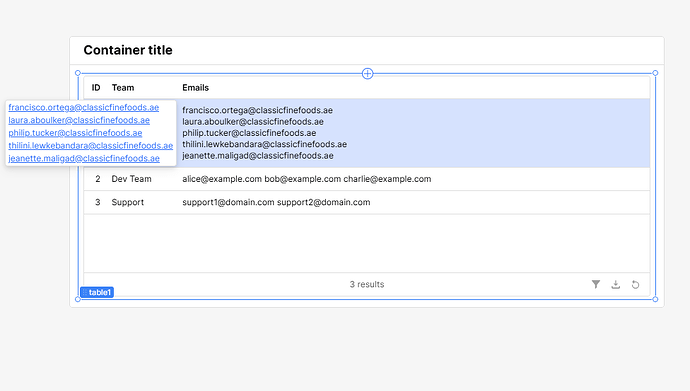Click the highlighted first-row emails cell
This screenshot has height=391, width=690.
[x=264, y=133]
